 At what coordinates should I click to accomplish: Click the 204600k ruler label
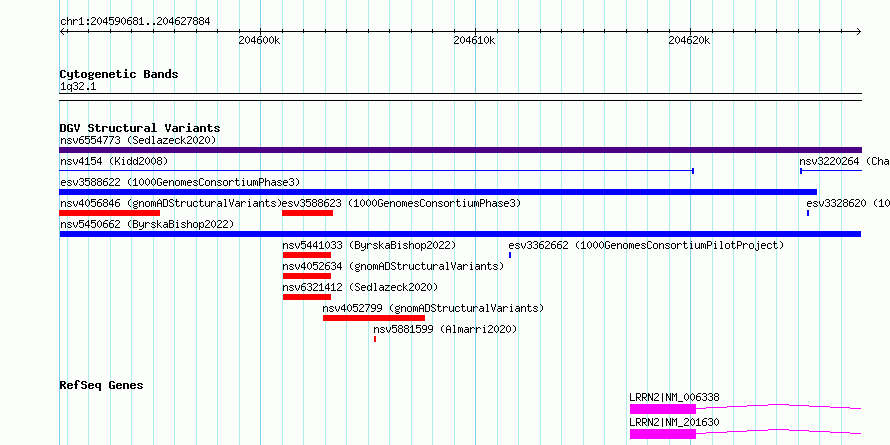click(x=259, y=40)
